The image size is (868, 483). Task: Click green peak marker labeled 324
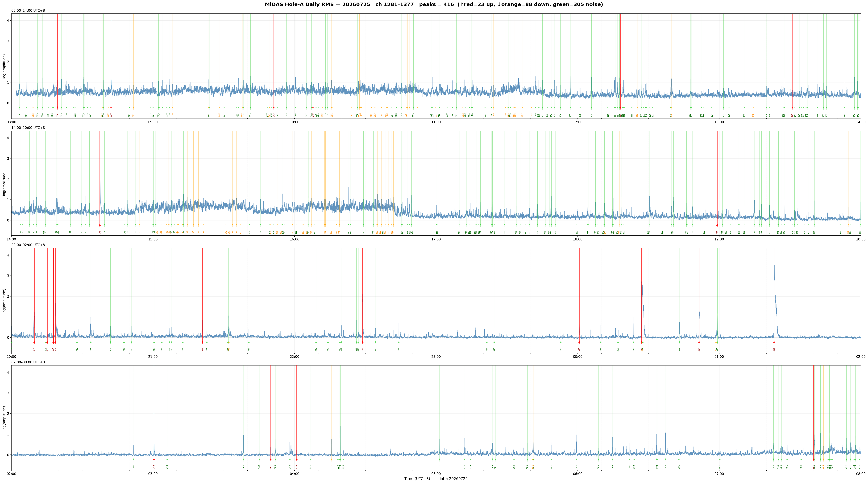pyautogui.click(x=110, y=342)
